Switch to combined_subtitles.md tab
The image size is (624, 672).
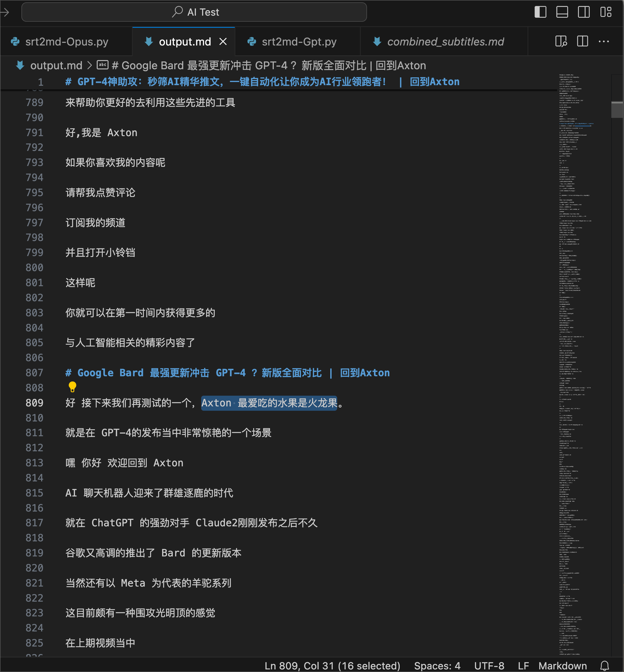(x=445, y=41)
